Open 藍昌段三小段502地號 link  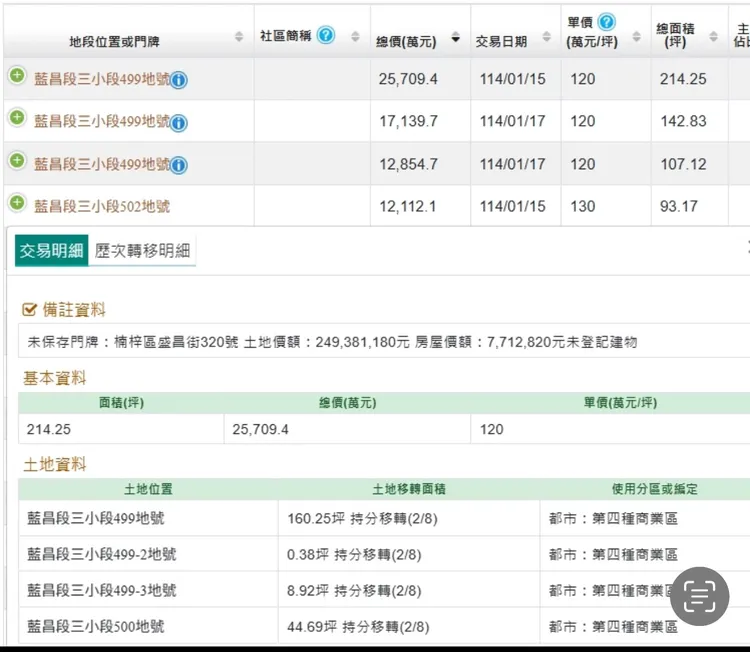point(102,207)
